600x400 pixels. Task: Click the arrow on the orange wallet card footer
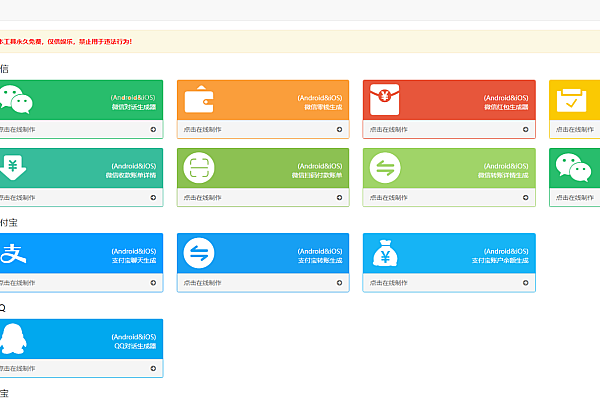pyautogui.click(x=339, y=129)
